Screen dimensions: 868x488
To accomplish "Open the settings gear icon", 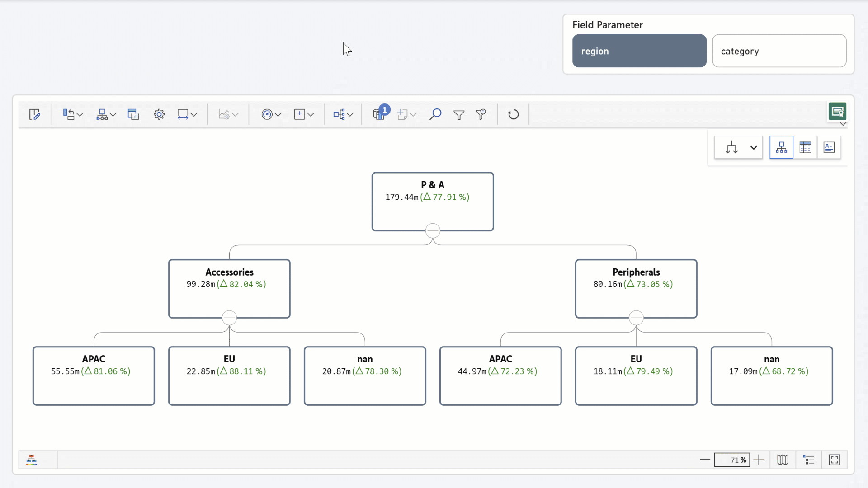I will tap(159, 114).
